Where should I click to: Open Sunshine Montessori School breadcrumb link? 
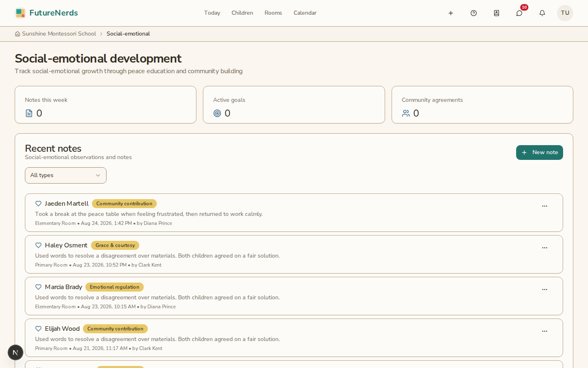click(x=59, y=34)
